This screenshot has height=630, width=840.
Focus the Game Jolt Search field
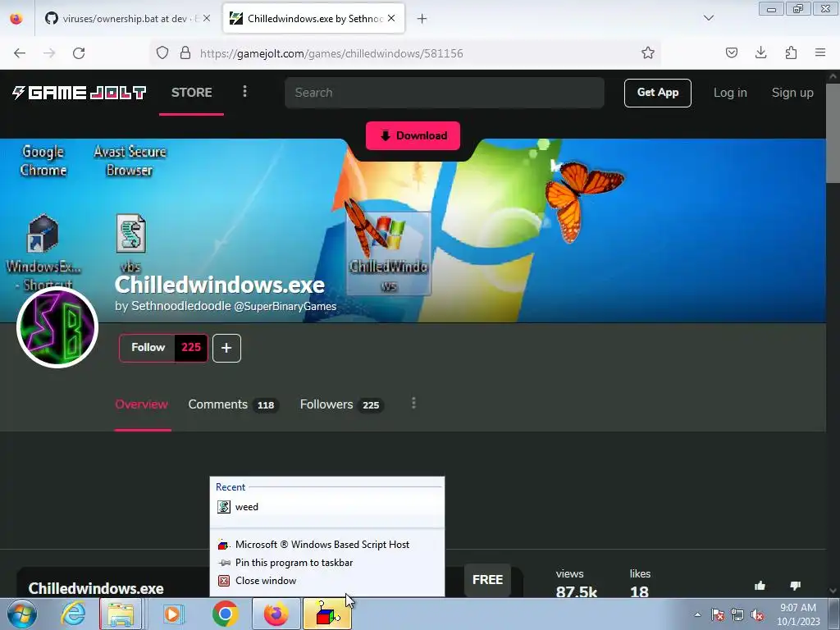click(x=445, y=93)
